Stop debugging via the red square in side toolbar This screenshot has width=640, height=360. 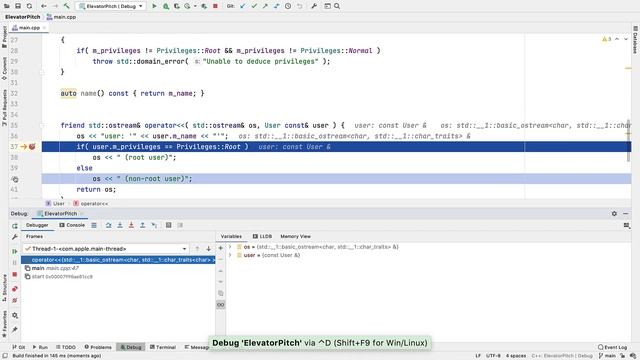(15, 275)
